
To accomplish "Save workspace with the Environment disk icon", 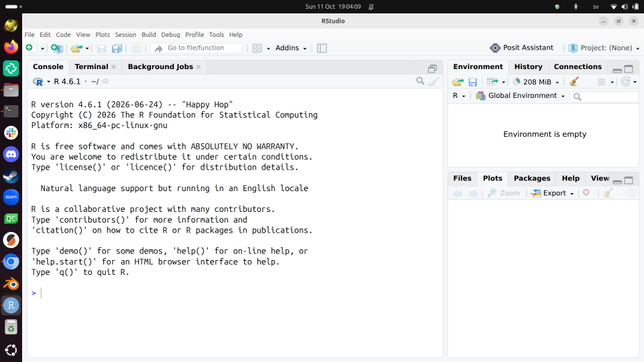I will pyautogui.click(x=473, y=82).
